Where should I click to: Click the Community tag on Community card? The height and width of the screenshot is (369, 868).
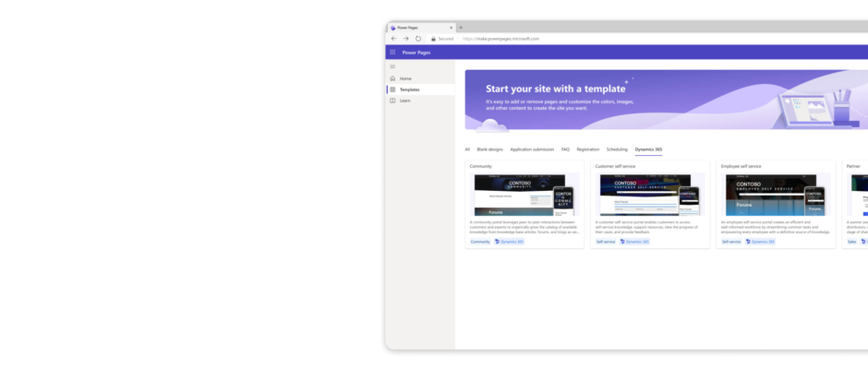coord(480,242)
